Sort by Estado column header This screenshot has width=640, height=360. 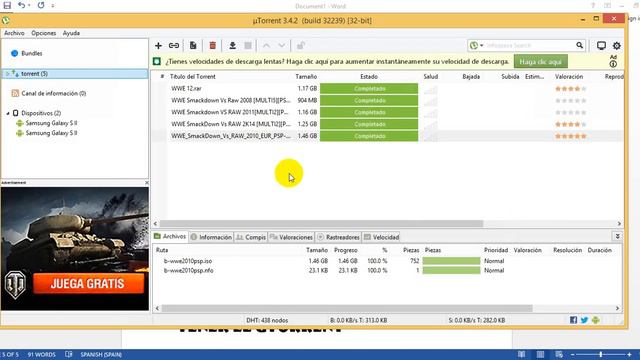click(369, 77)
